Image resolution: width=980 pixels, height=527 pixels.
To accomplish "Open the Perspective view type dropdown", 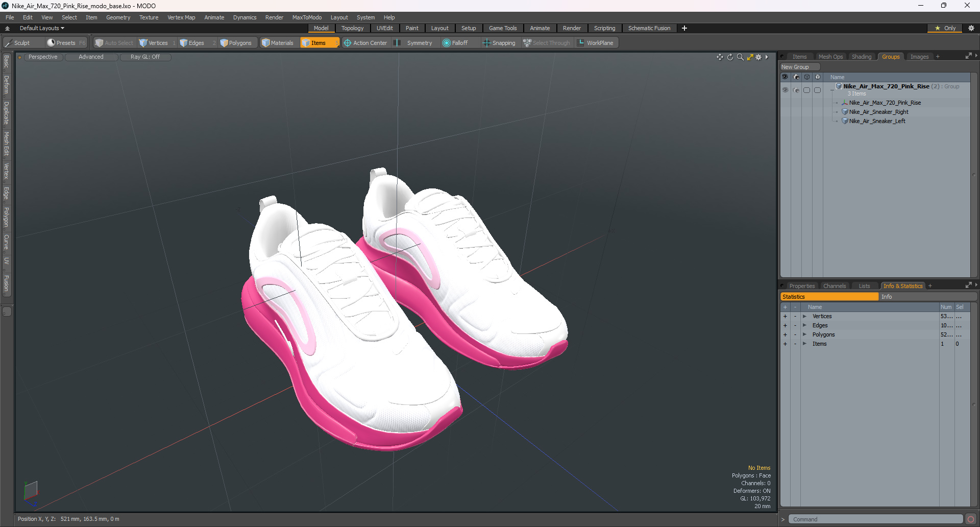I will coord(43,57).
